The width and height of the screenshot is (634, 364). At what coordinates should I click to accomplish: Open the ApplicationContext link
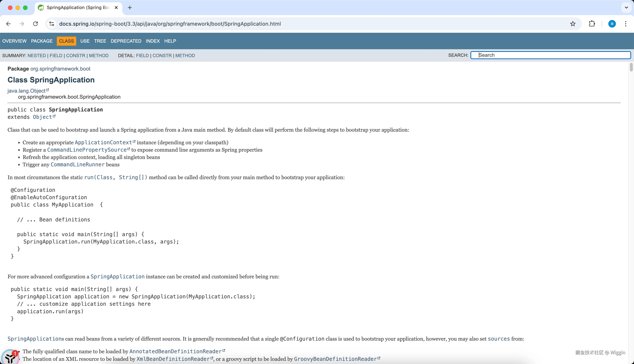click(x=103, y=143)
